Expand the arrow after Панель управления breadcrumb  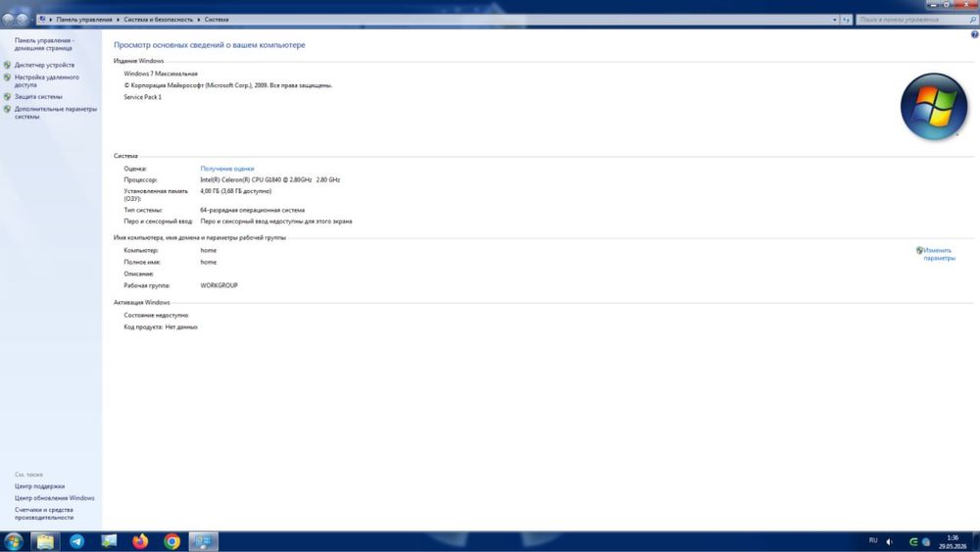(118, 20)
